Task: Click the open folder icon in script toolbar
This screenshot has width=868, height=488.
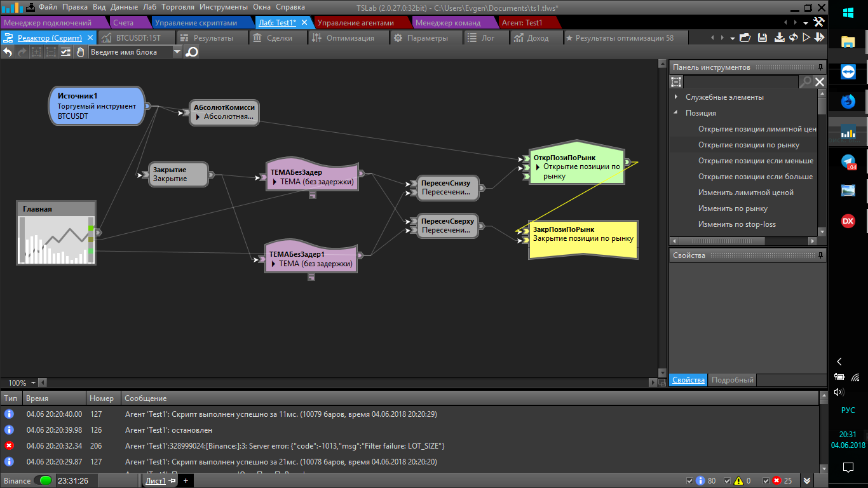Action: [745, 38]
